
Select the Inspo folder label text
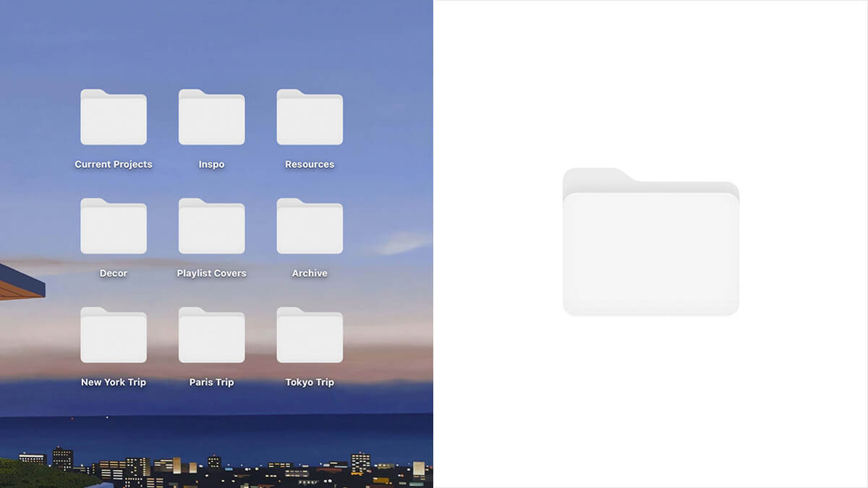pos(211,164)
